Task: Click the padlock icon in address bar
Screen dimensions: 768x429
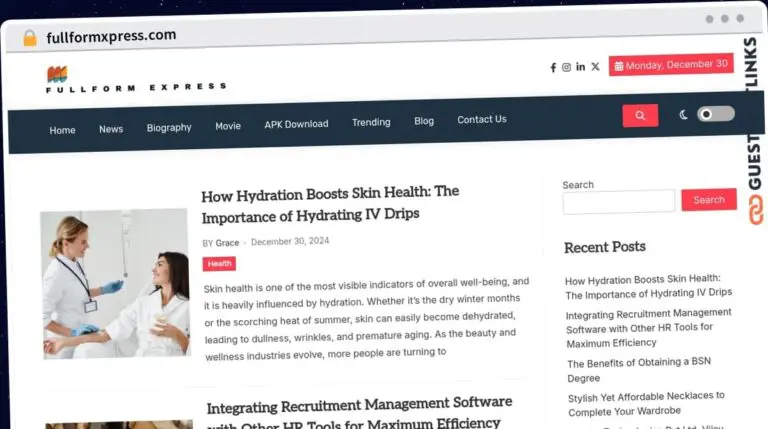Action: [x=29, y=38]
